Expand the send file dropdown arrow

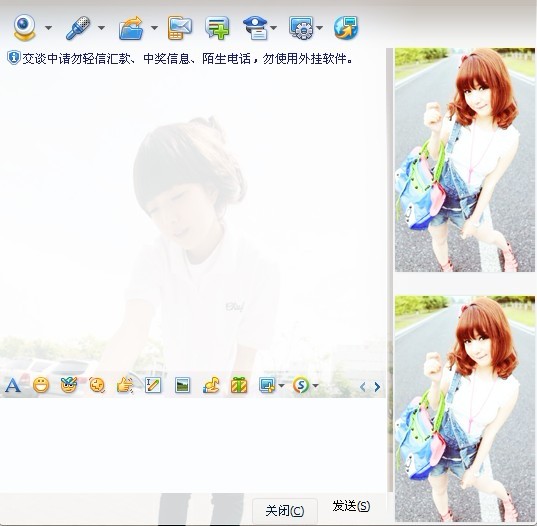pyautogui.click(x=154, y=27)
